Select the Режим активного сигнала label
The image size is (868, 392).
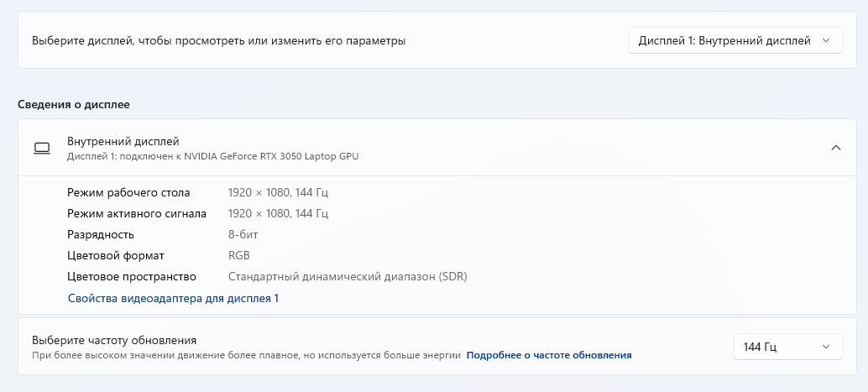[137, 213]
